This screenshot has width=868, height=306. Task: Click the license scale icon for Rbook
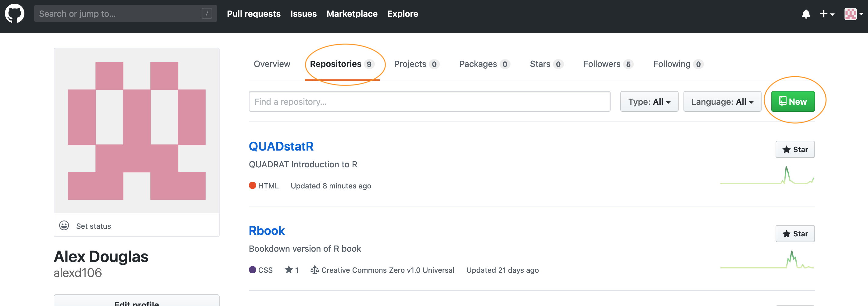314,270
